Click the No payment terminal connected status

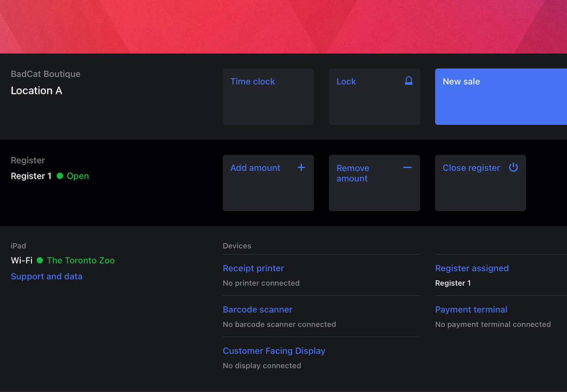493,324
